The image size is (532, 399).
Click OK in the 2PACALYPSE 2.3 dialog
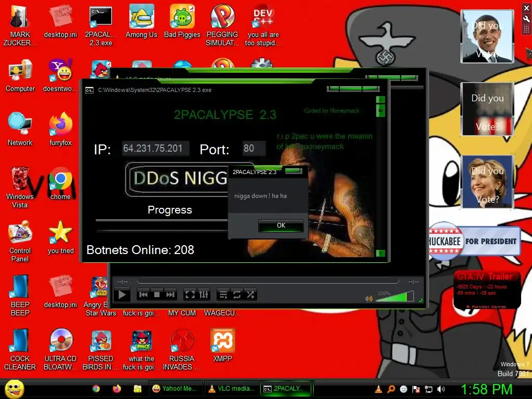coord(281,225)
